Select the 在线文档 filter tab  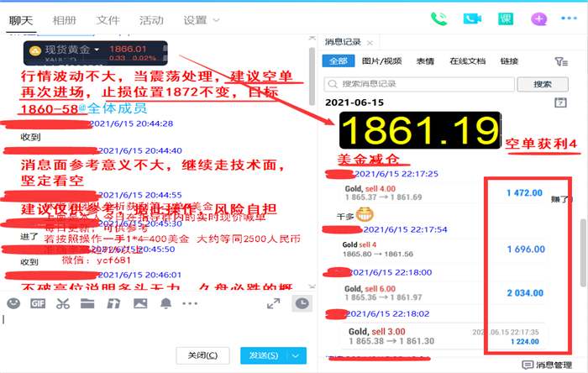coord(467,61)
